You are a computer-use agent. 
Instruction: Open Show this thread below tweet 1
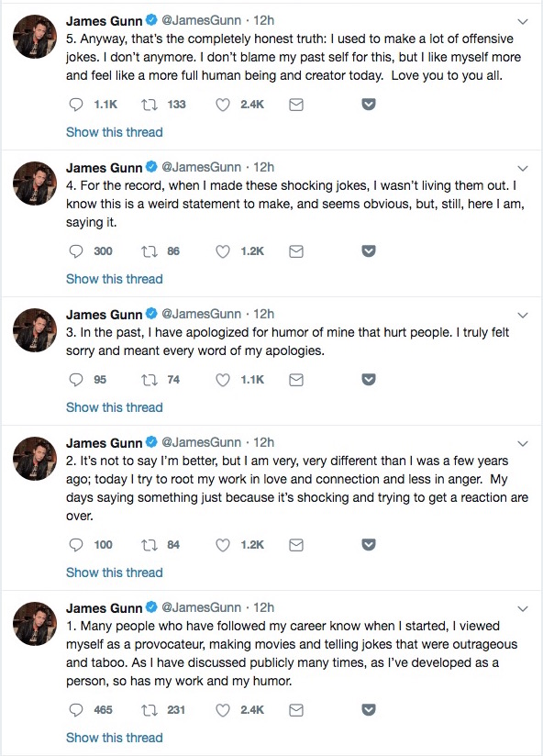[x=114, y=738]
